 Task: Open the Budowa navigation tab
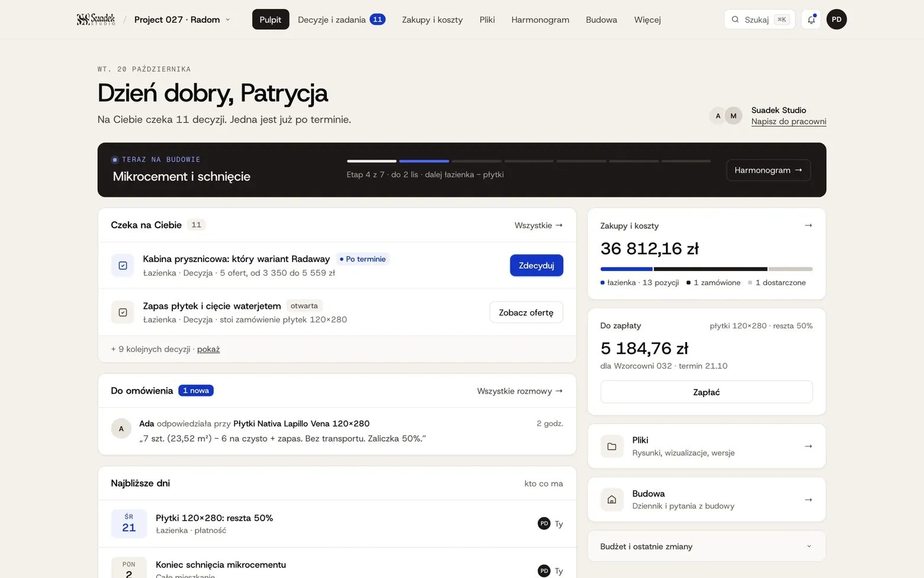point(601,20)
